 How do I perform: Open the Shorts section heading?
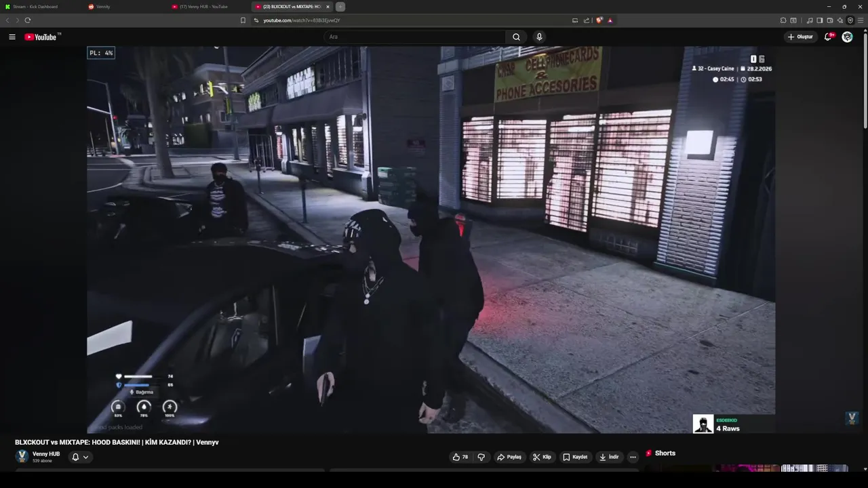click(660, 453)
